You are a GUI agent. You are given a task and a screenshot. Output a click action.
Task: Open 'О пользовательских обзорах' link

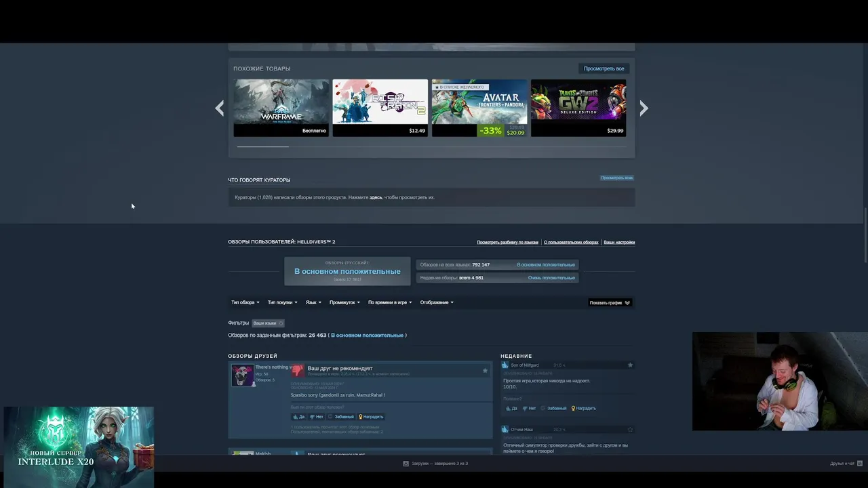[x=571, y=242]
